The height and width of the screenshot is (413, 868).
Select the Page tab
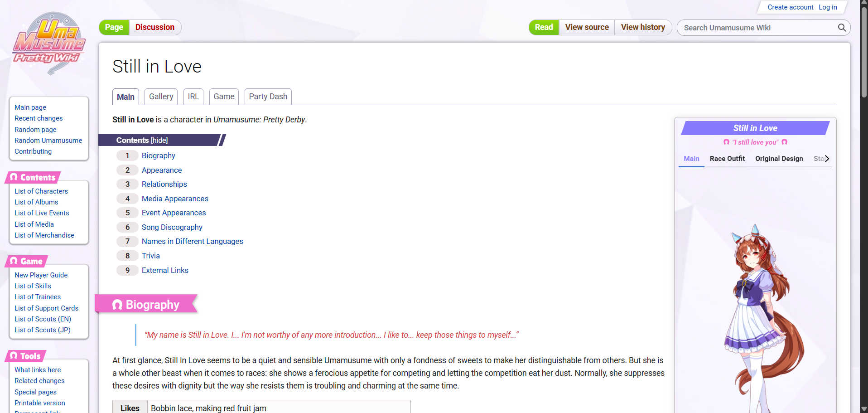(x=114, y=27)
